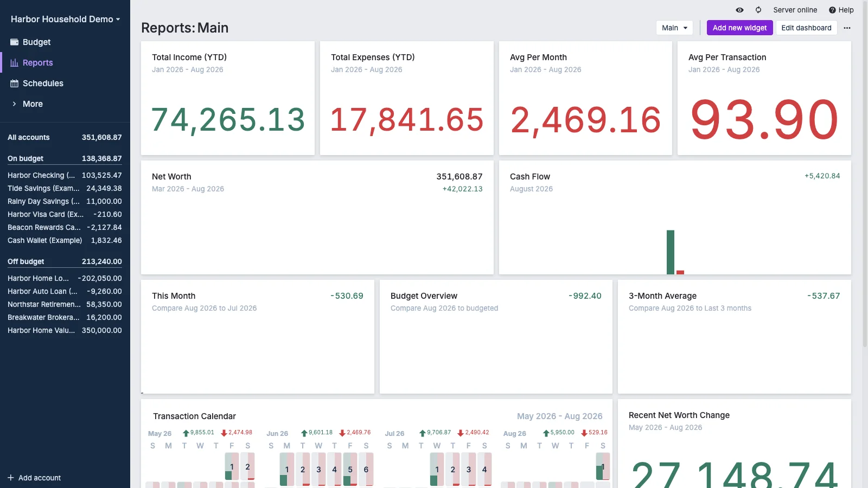Open Recent Net Worth Change widget
Image resolution: width=868 pixels, height=488 pixels.
pyautogui.click(x=735, y=444)
